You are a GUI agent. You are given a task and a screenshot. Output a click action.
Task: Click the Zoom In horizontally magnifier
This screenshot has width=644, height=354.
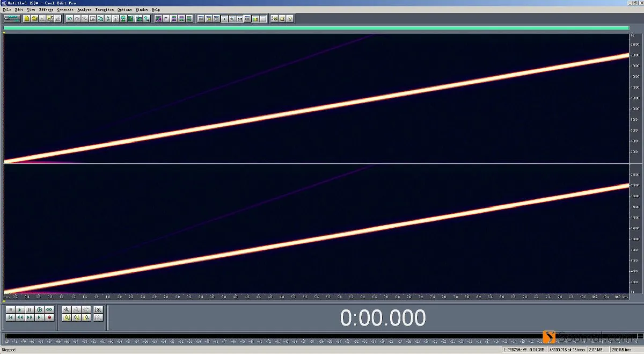pos(67,310)
